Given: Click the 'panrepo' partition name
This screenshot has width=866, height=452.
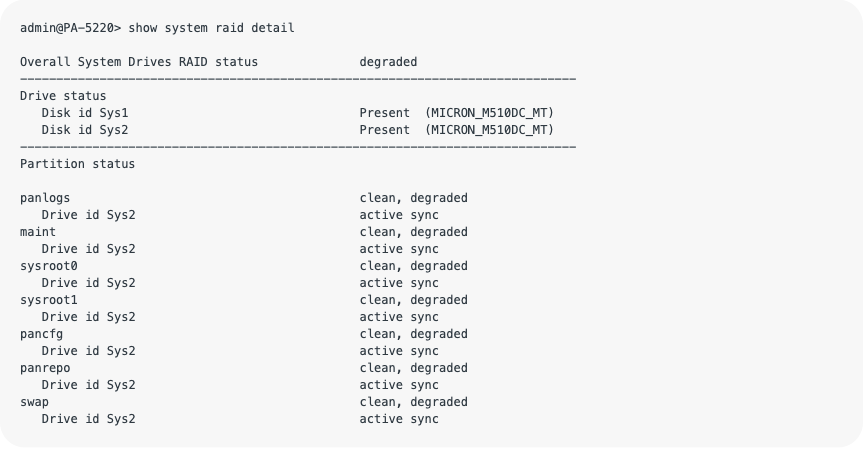Looking at the screenshot, I should (x=45, y=368).
